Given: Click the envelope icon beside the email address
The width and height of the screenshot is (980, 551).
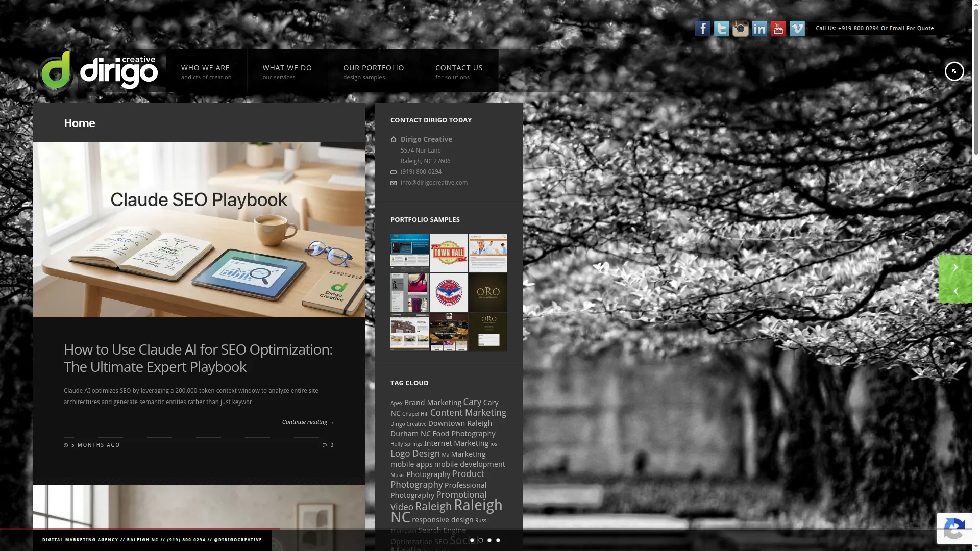Looking at the screenshot, I should [x=394, y=183].
